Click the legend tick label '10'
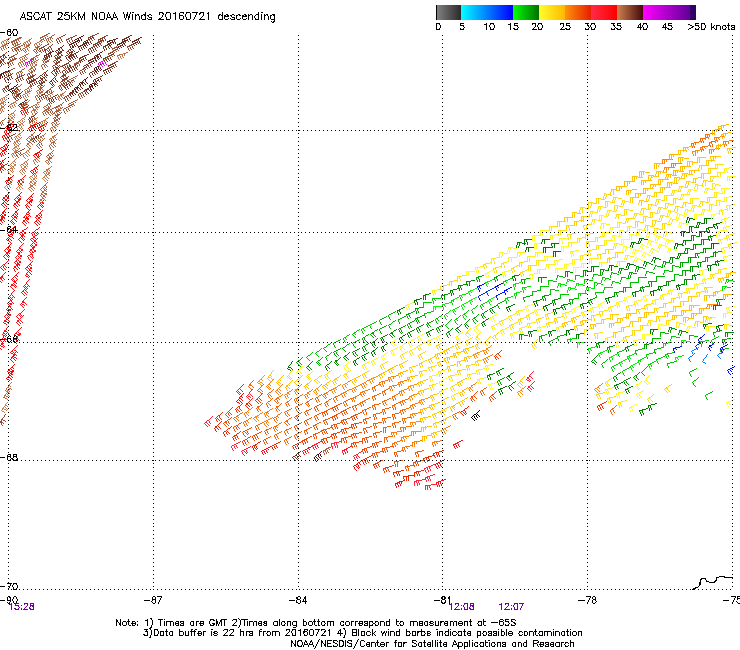This screenshot has height=650, width=740. pos(489,27)
